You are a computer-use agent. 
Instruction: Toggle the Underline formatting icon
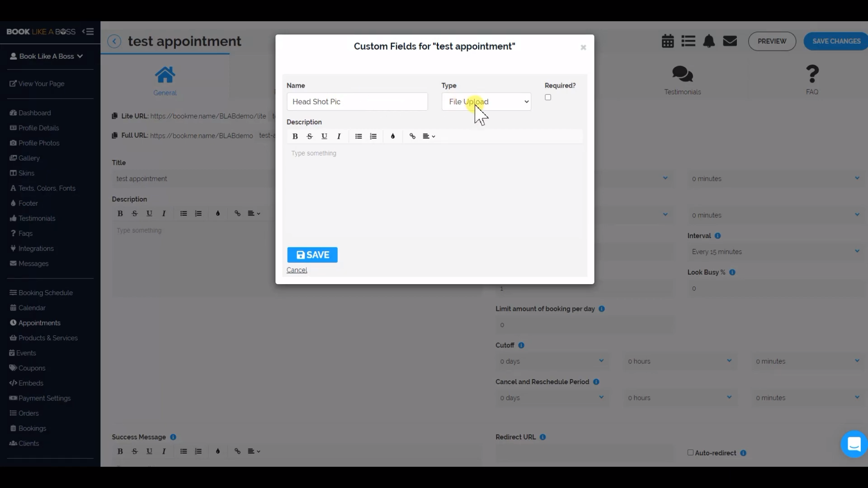click(x=324, y=136)
